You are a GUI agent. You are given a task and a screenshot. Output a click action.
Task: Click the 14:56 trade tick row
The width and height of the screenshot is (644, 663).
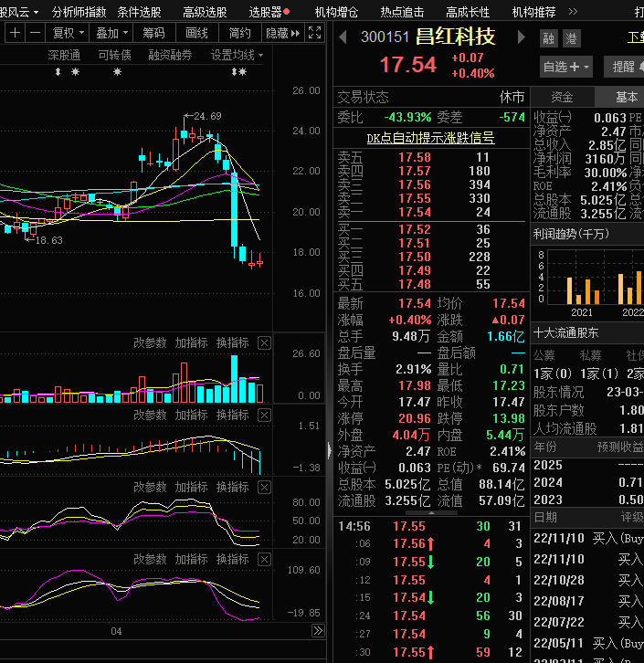point(430,526)
